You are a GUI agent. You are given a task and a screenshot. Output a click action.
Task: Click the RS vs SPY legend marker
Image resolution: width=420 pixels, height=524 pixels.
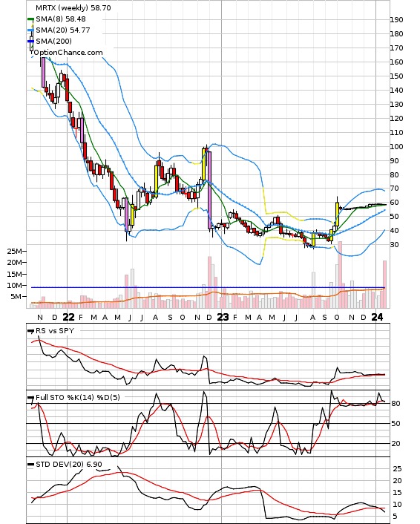tap(30, 331)
